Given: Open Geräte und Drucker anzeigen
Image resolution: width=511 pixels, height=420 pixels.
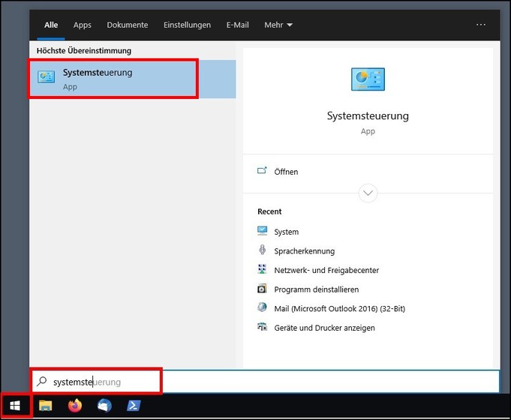Looking at the screenshot, I should click(x=324, y=328).
